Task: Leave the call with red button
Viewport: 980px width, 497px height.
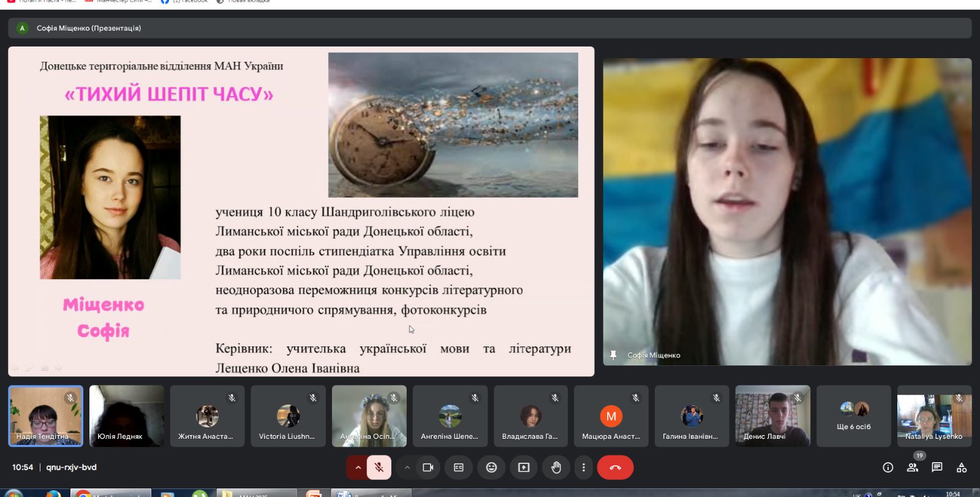Action: coord(616,468)
